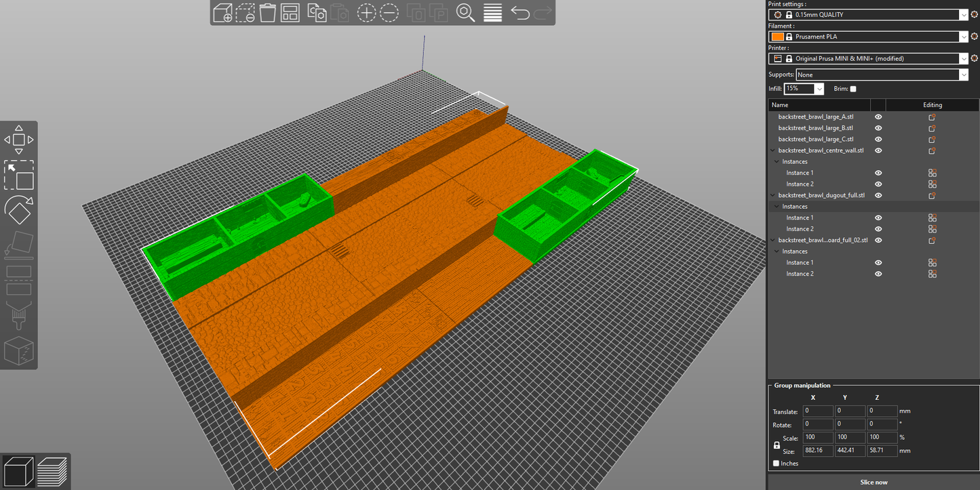
Task: Click the Arrange objects toolbar icon
Action: (x=290, y=13)
